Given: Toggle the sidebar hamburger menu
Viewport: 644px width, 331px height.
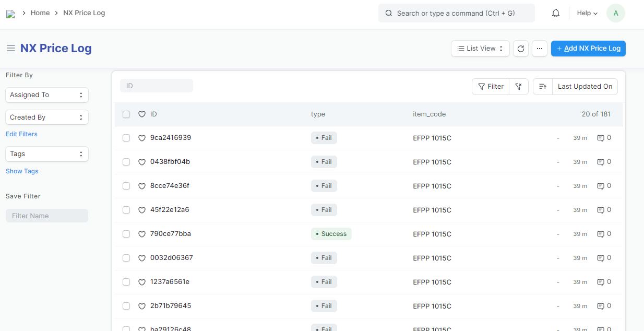Looking at the screenshot, I should 10,49.
